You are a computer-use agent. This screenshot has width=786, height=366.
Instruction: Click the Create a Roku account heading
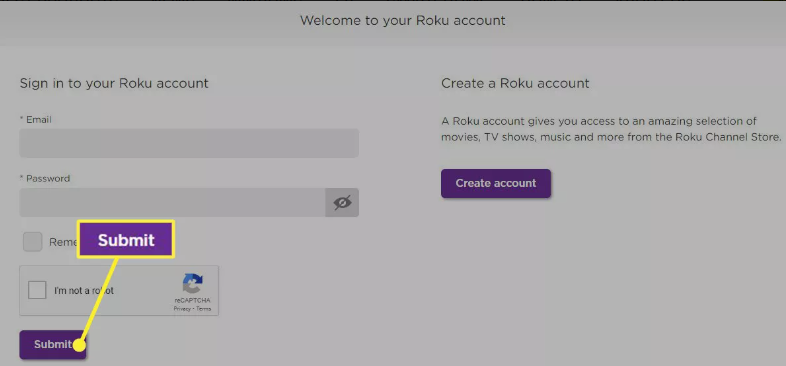515,83
